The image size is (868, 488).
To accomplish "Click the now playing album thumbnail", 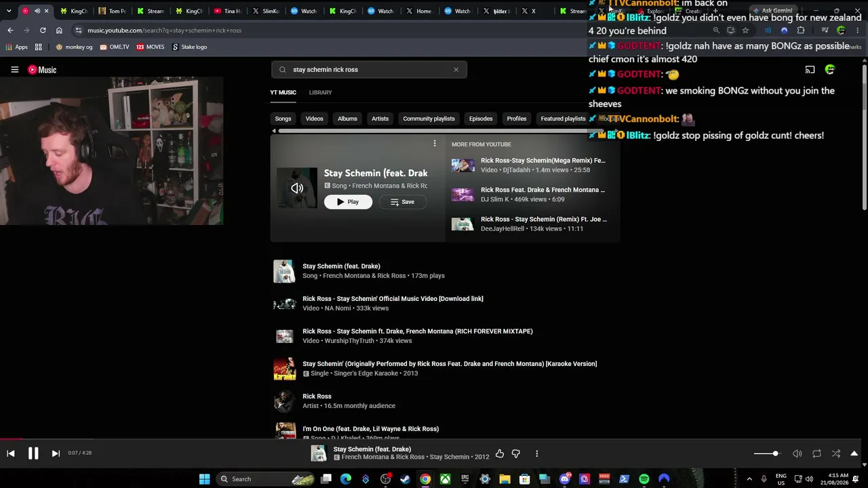I will point(319,453).
